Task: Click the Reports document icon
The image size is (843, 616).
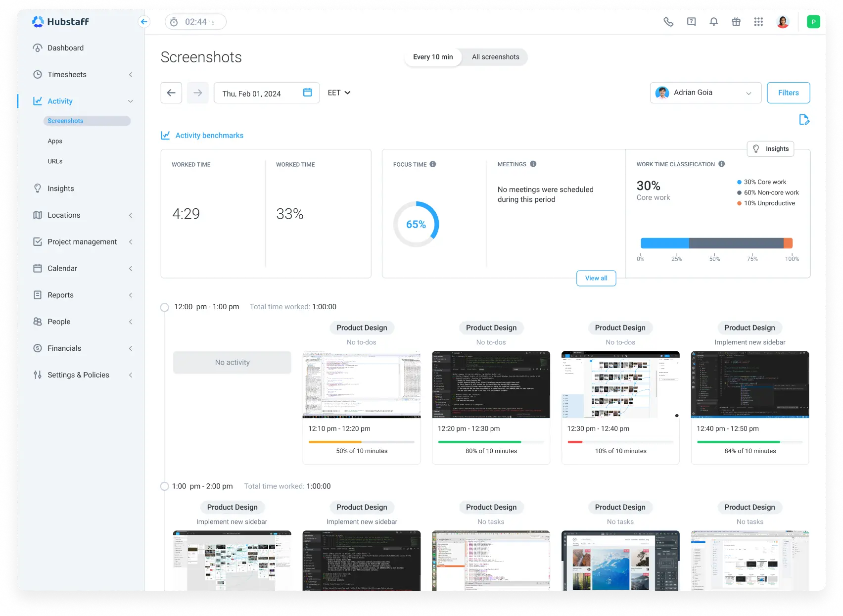Action: 38,295
